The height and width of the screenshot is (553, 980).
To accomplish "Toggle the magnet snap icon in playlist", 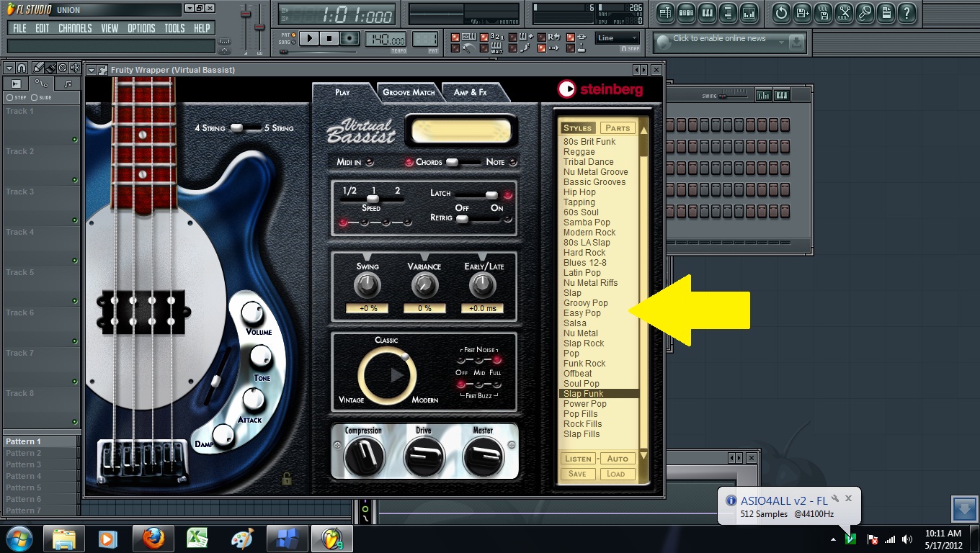I will pos(22,68).
